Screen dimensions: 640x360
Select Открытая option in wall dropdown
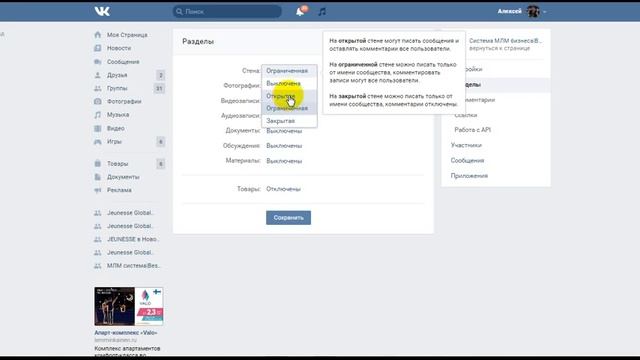289,96
